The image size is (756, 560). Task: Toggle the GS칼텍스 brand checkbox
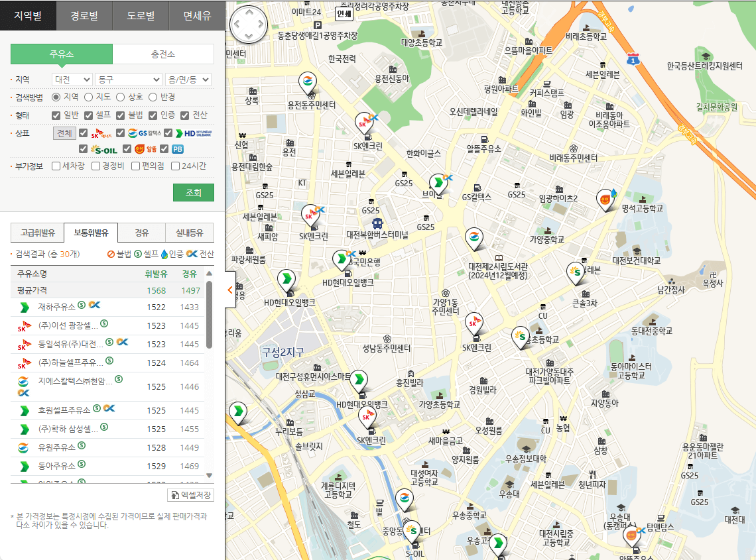(121, 133)
